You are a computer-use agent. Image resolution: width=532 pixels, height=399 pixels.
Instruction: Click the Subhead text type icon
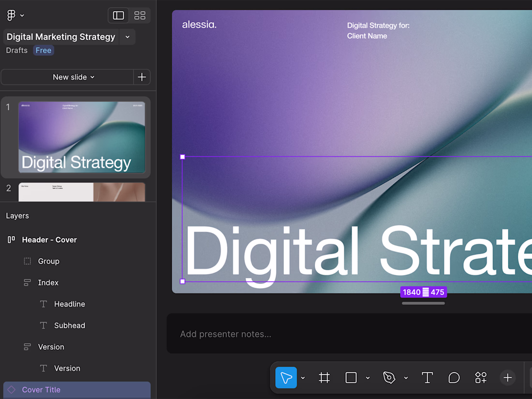pos(44,325)
